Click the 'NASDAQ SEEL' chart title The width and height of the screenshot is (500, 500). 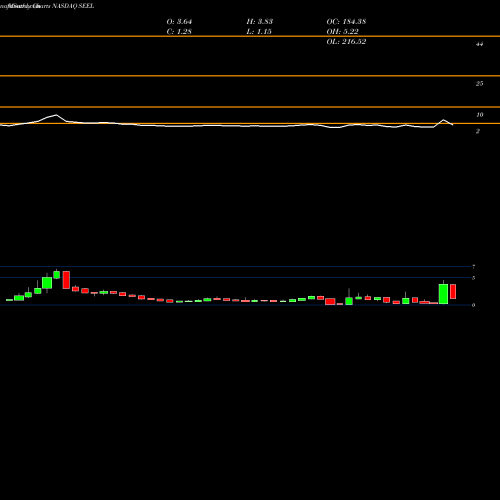pos(73,6)
